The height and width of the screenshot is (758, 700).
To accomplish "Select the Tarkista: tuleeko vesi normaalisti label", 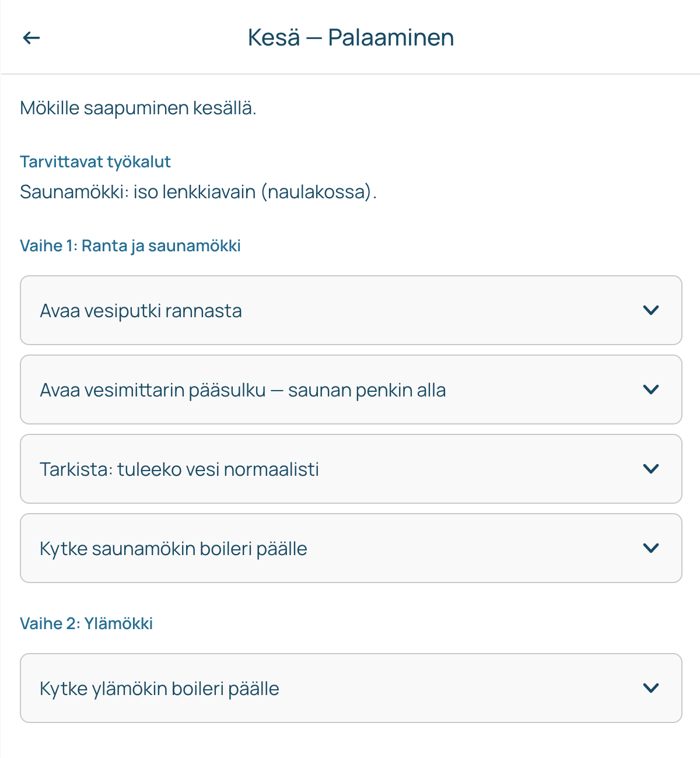I will pos(179,469).
